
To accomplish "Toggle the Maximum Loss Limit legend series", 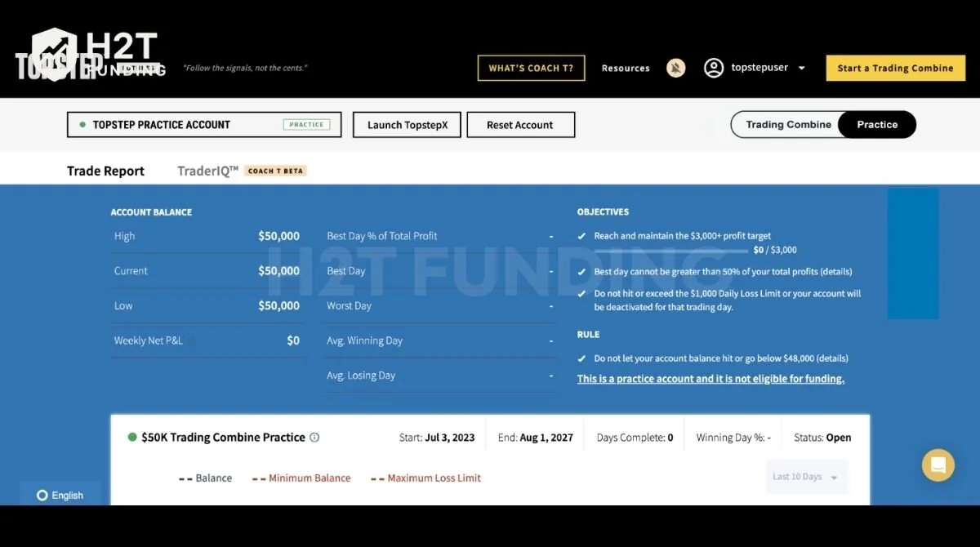I will (x=425, y=478).
